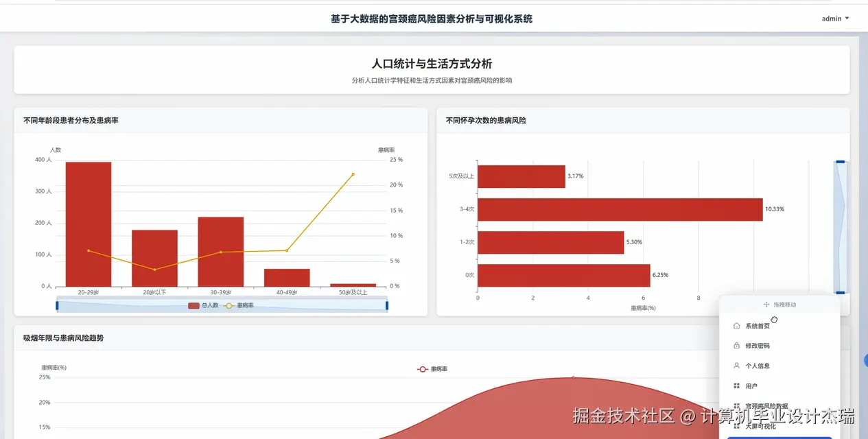
Task: Click the 1-2次 horizontal bar
Action: (551, 242)
